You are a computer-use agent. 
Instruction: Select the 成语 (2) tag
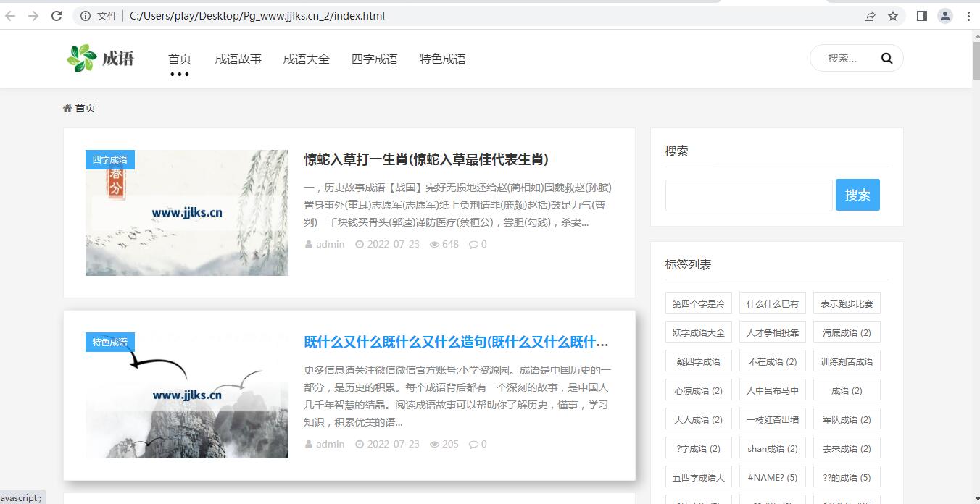coord(847,390)
